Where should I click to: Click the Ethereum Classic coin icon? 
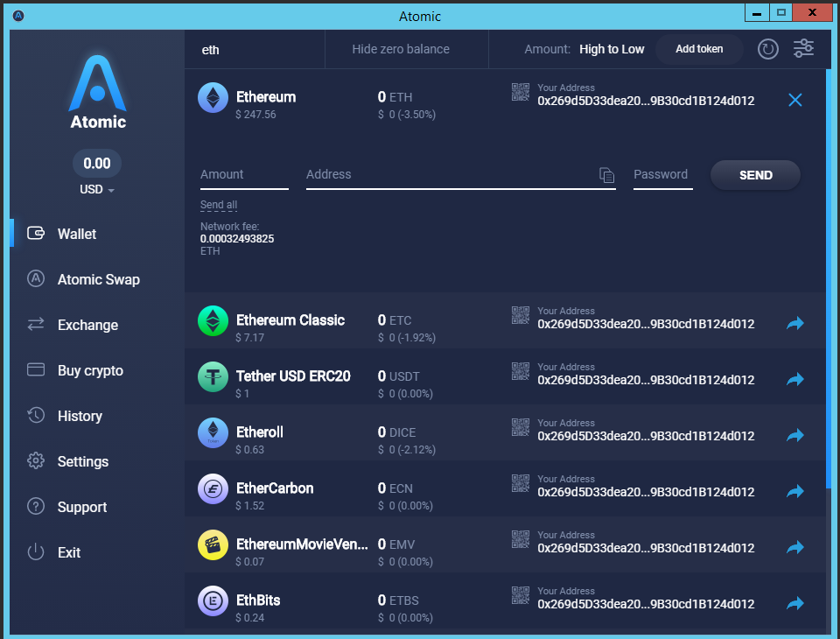pyautogui.click(x=213, y=320)
